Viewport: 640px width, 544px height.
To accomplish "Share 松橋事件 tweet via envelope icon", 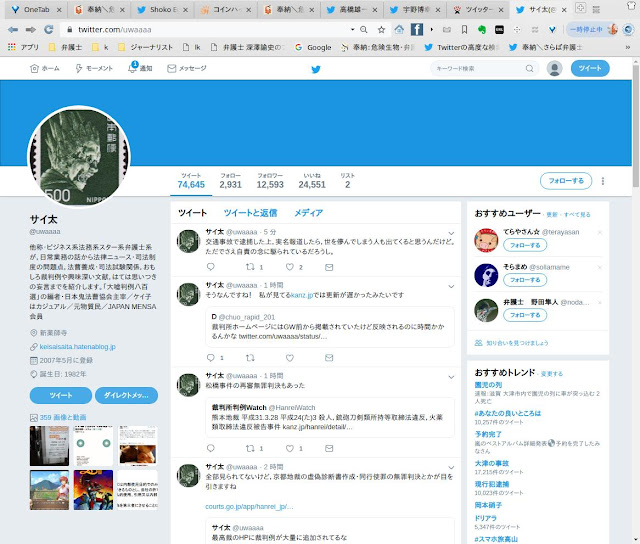I will click(329, 449).
